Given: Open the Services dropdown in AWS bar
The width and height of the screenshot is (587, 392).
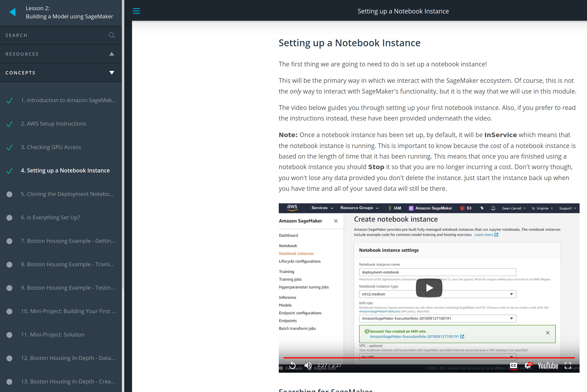Looking at the screenshot, I should click(322, 208).
